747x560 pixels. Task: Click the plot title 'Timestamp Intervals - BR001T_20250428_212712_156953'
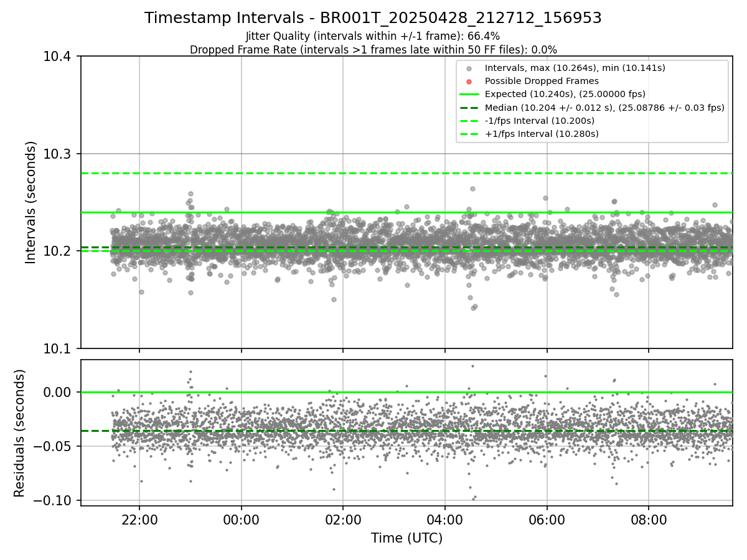pyautogui.click(x=373, y=18)
